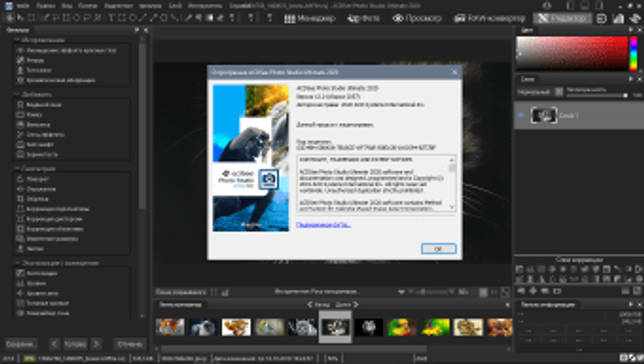644x364 pixels.
Task: Switch to Photos mode (Фото)
Action: pos(364,18)
